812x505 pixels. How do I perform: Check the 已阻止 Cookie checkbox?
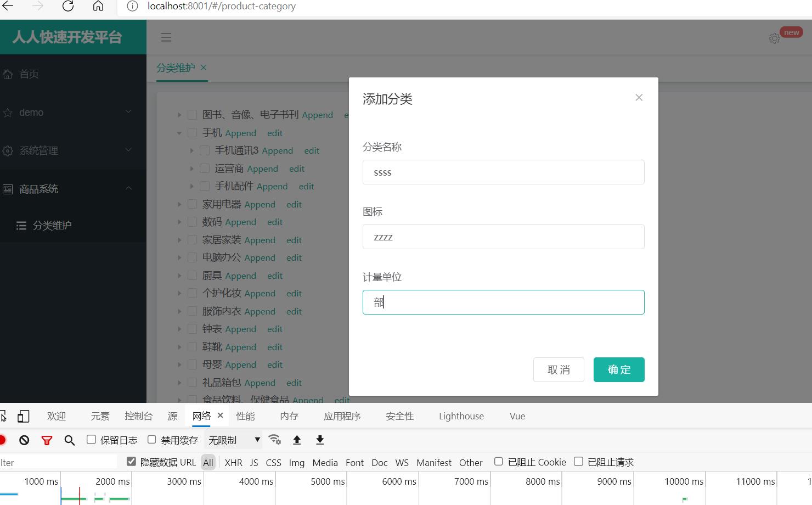click(499, 461)
